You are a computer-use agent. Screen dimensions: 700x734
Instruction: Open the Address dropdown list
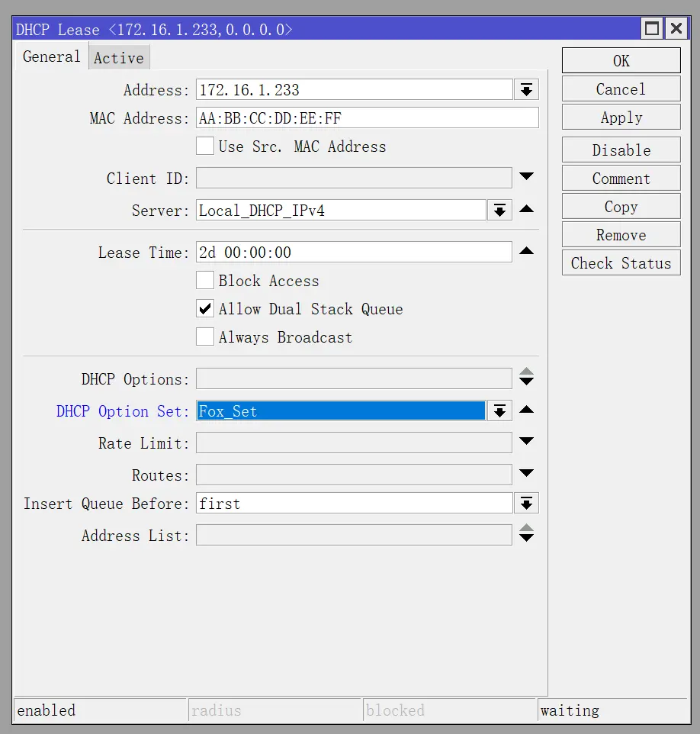point(526,89)
